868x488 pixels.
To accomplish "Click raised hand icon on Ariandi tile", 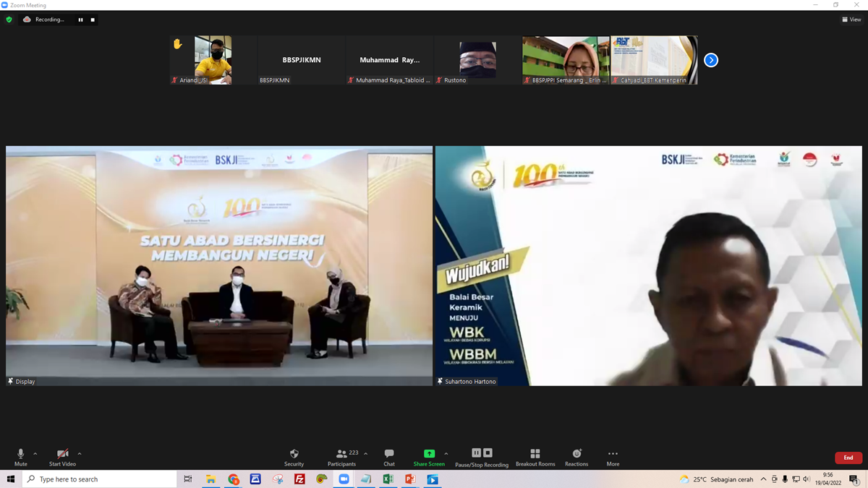I will tap(177, 44).
